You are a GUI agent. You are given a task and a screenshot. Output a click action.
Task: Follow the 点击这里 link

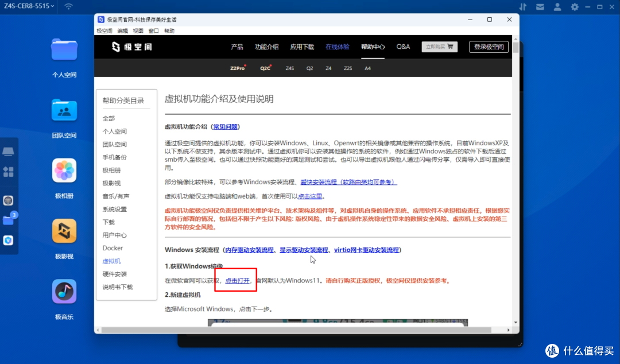click(309, 196)
